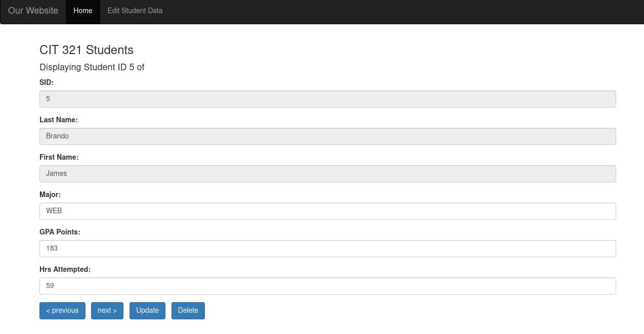
Task: Go to the previous student record
Action: (62, 311)
